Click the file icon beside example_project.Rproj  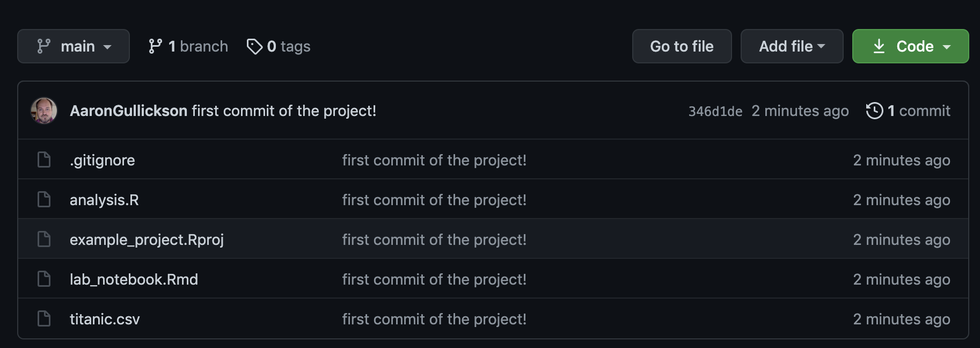pyautogui.click(x=44, y=239)
